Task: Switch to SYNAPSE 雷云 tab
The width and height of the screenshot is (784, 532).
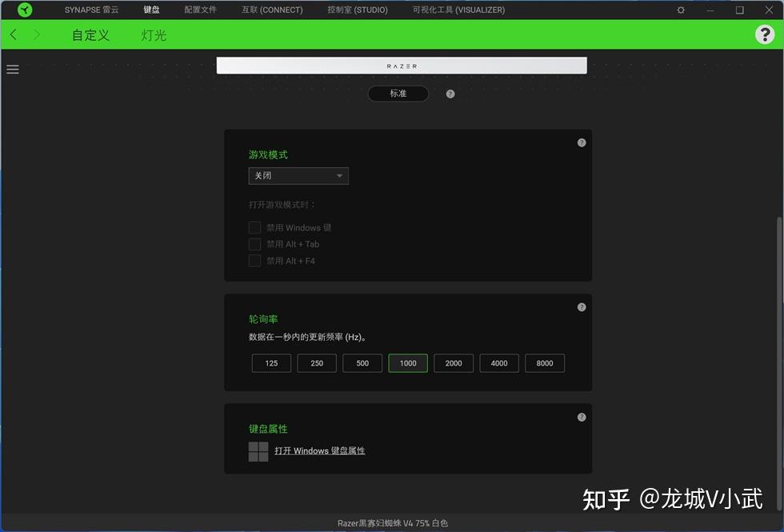Action: tap(91, 10)
